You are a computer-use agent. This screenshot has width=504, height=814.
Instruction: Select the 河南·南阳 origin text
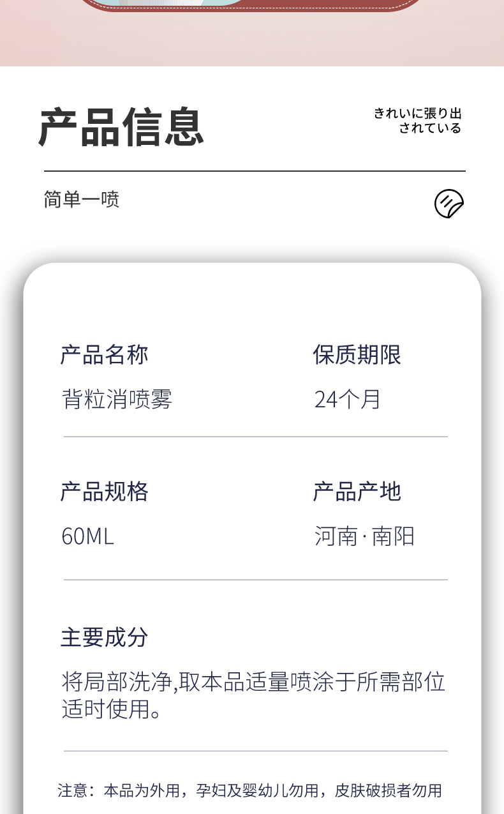pos(364,536)
